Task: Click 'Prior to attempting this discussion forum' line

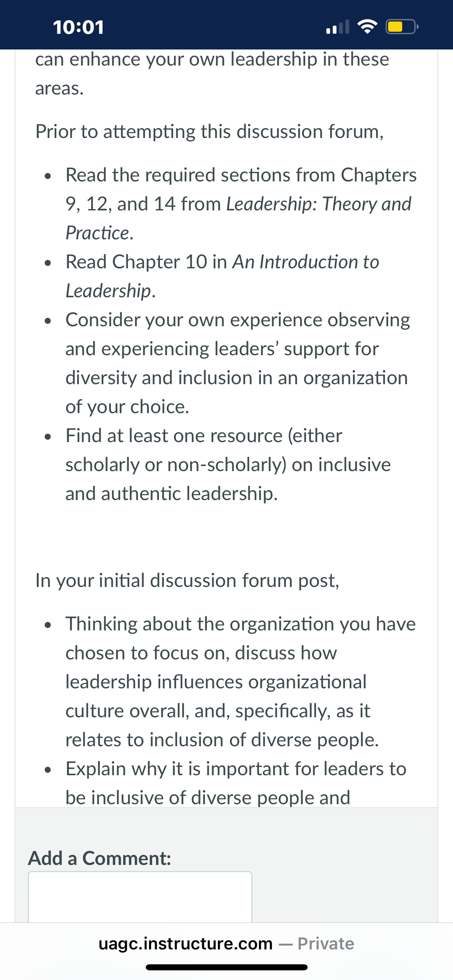Action: coord(209,132)
